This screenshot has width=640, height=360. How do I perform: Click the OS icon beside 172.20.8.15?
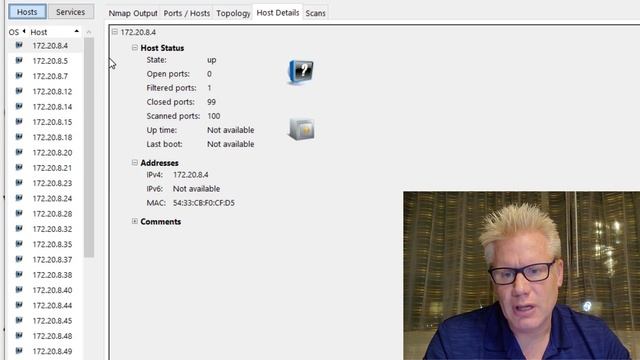[19, 122]
